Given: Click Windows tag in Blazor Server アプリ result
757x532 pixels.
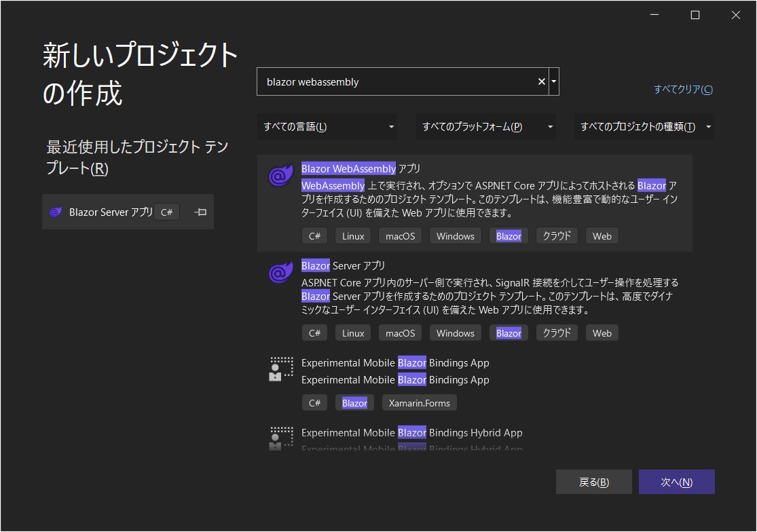Looking at the screenshot, I should (456, 332).
